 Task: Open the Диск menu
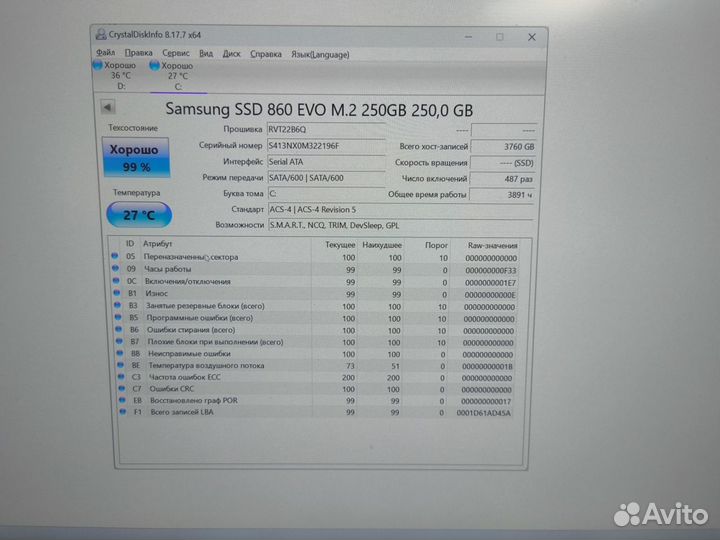pyautogui.click(x=231, y=54)
